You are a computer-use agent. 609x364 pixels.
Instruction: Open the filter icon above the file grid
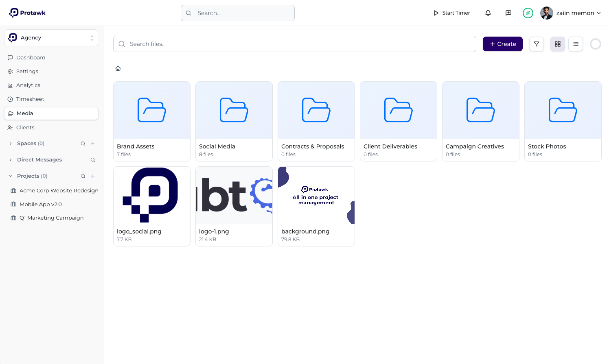click(536, 44)
